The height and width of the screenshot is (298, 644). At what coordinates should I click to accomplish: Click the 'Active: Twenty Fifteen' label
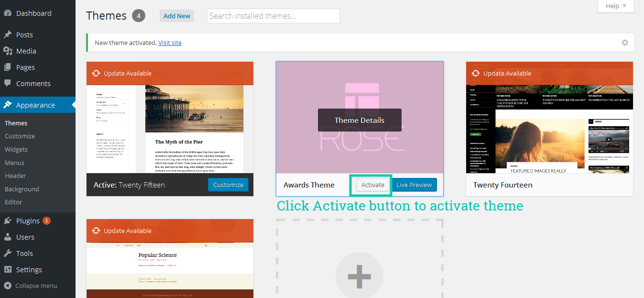pyautogui.click(x=129, y=185)
